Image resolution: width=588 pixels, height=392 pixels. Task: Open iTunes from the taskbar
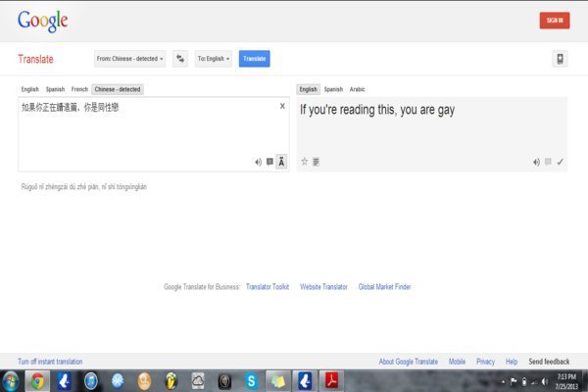point(91,381)
